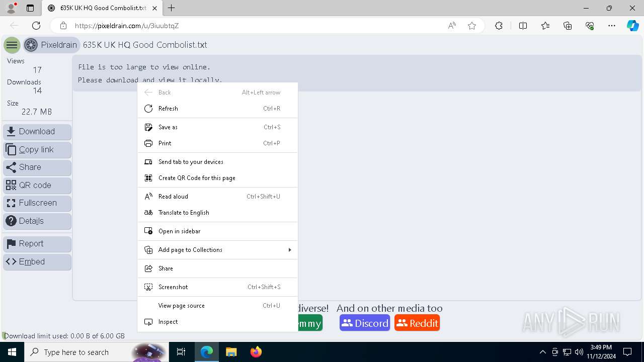
Task: Choose Create QR Code for this page
Action: [x=217, y=178]
